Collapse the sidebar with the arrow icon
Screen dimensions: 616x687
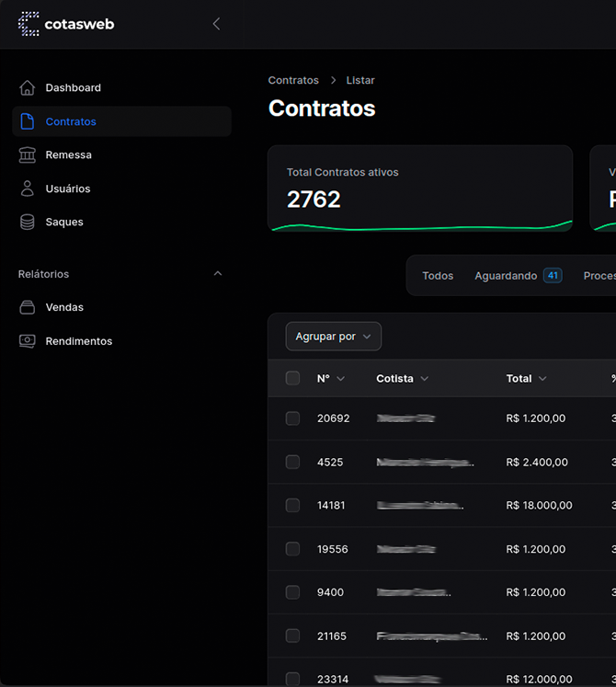click(x=216, y=24)
